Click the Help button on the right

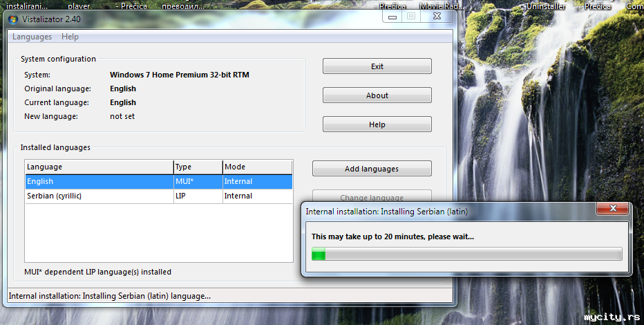click(377, 124)
